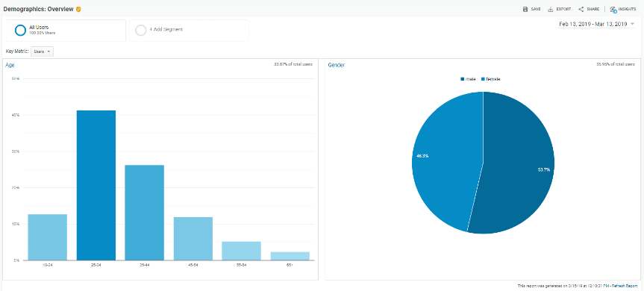Click the + Add Segment box
The image size is (644, 291).
[189, 31]
